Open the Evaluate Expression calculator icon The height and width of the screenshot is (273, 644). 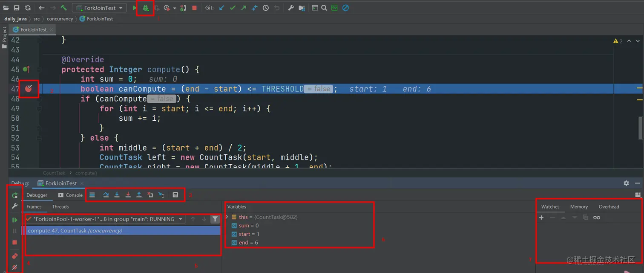point(175,195)
